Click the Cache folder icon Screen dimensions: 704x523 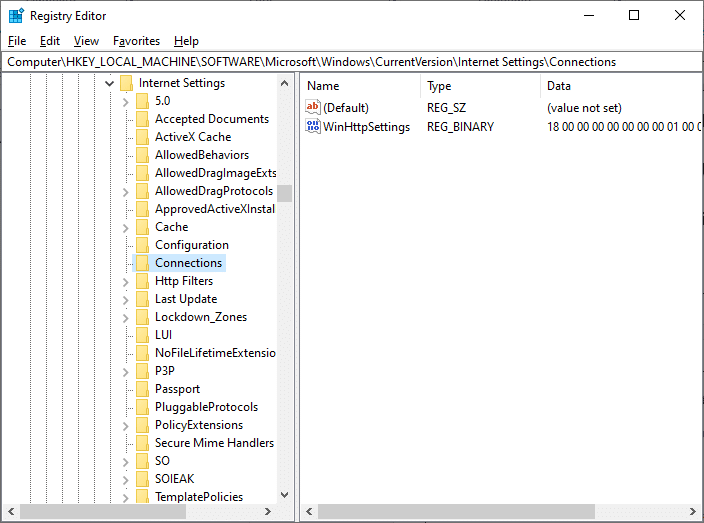coord(142,227)
